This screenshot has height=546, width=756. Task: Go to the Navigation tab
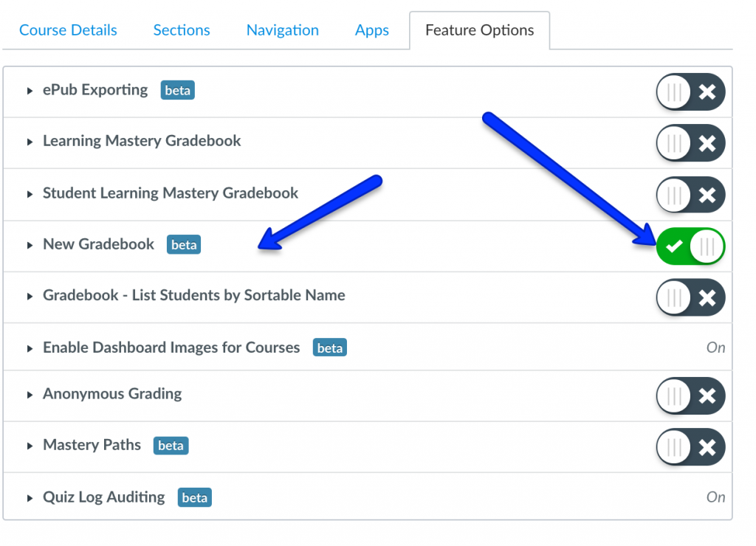coord(283,30)
